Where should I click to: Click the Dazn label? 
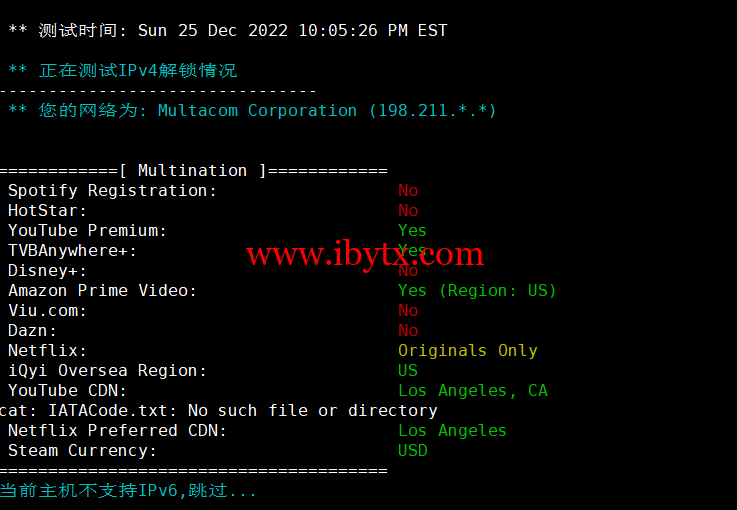point(32,330)
